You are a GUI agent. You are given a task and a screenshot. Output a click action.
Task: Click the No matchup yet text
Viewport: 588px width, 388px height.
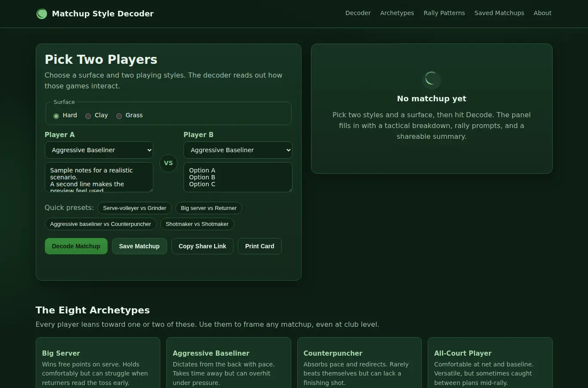tap(432, 99)
